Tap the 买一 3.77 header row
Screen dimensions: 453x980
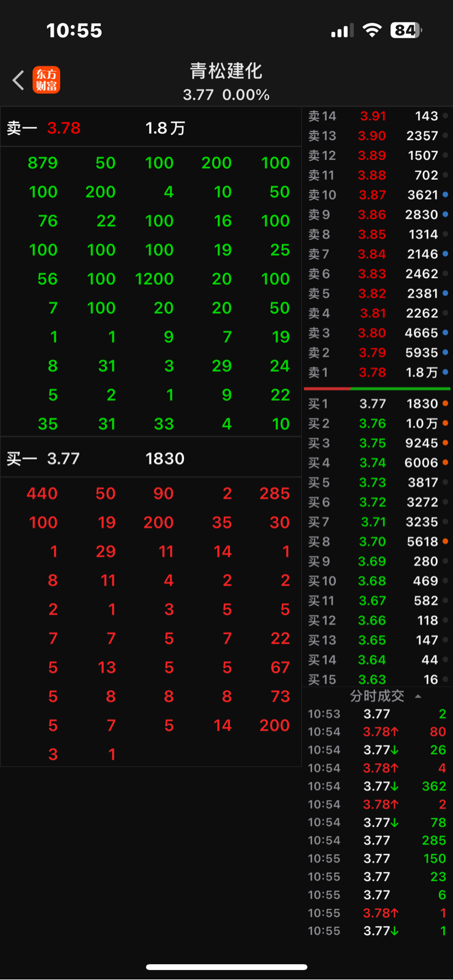coord(151,458)
